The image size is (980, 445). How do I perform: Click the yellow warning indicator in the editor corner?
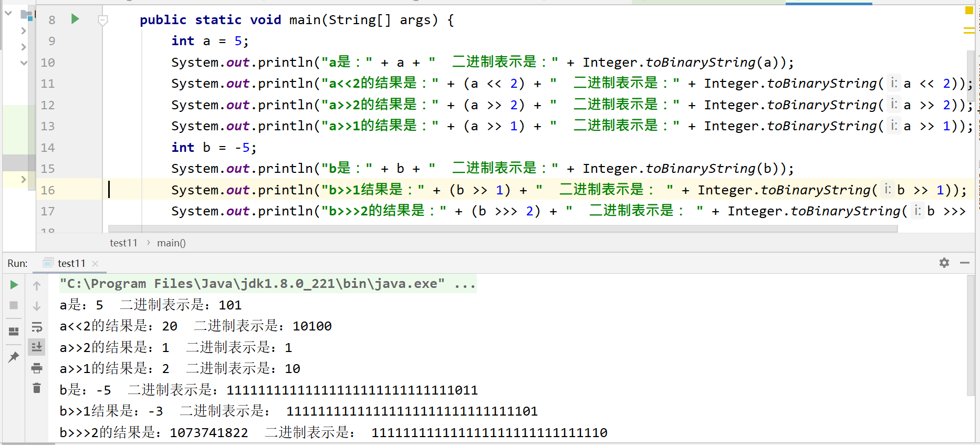click(969, 10)
